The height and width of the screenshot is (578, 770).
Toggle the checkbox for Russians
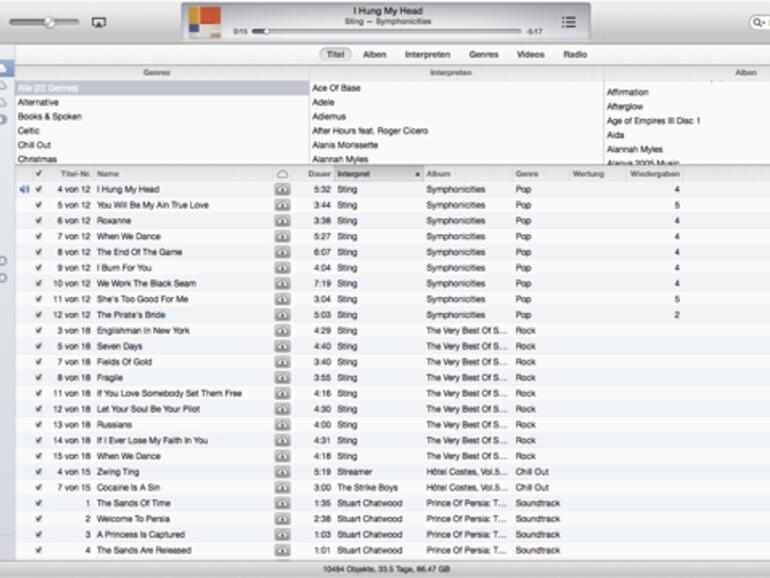click(x=39, y=425)
